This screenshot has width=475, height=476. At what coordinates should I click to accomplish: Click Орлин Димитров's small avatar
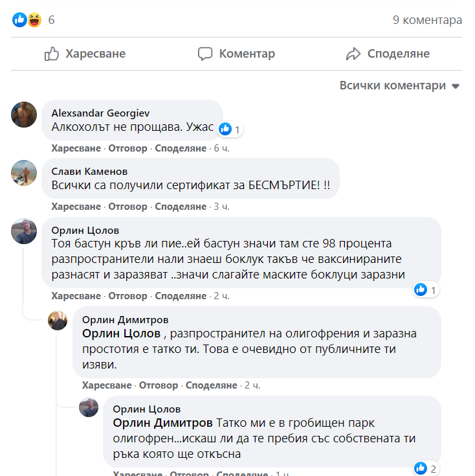click(x=58, y=321)
